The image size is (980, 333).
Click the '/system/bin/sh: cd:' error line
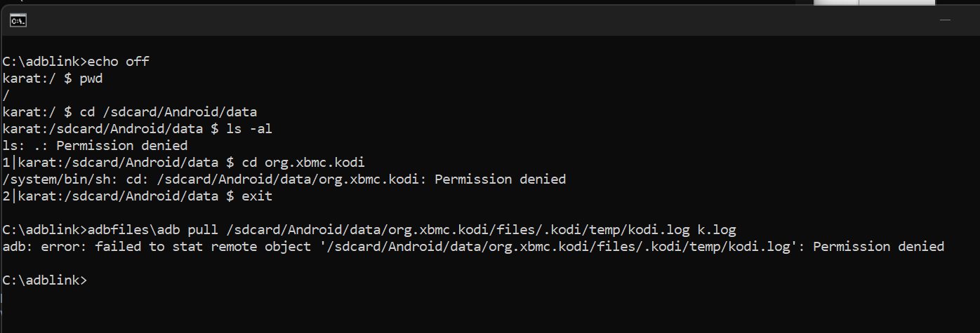[x=284, y=179]
